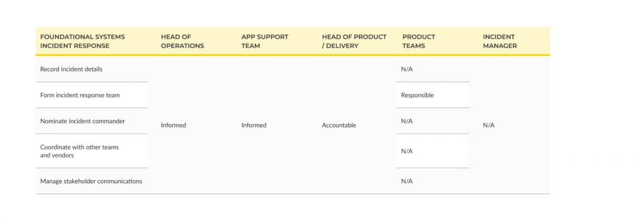Viewport: 644px width, 221px height.
Task: Click N/A in Manage stakeholder communications row
Action: [407, 181]
